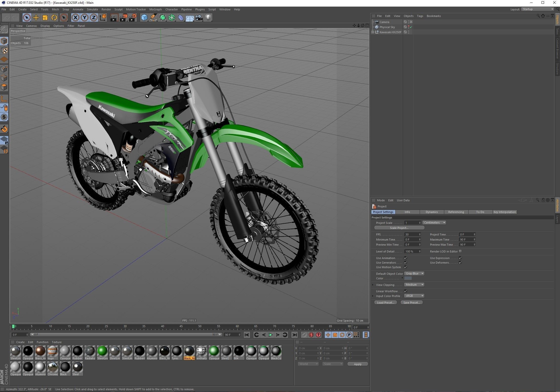Enable Render LOD in Editor
The height and width of the screenshot is (392, 560).
460,251
